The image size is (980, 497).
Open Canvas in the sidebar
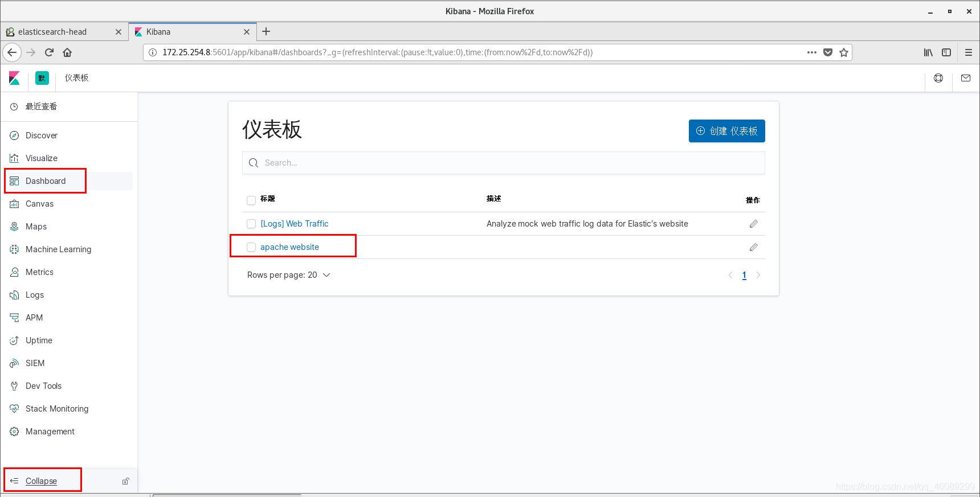[39, 204]
